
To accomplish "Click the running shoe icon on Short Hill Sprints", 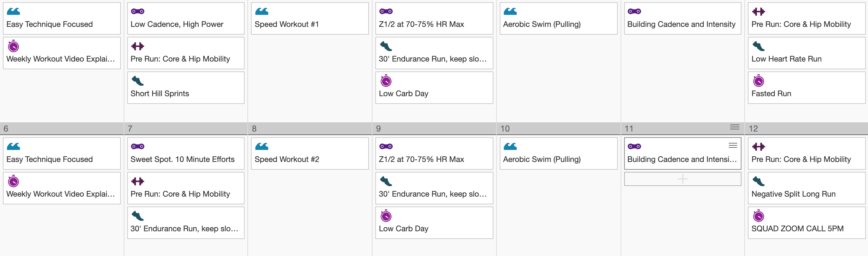I will 137,81.
